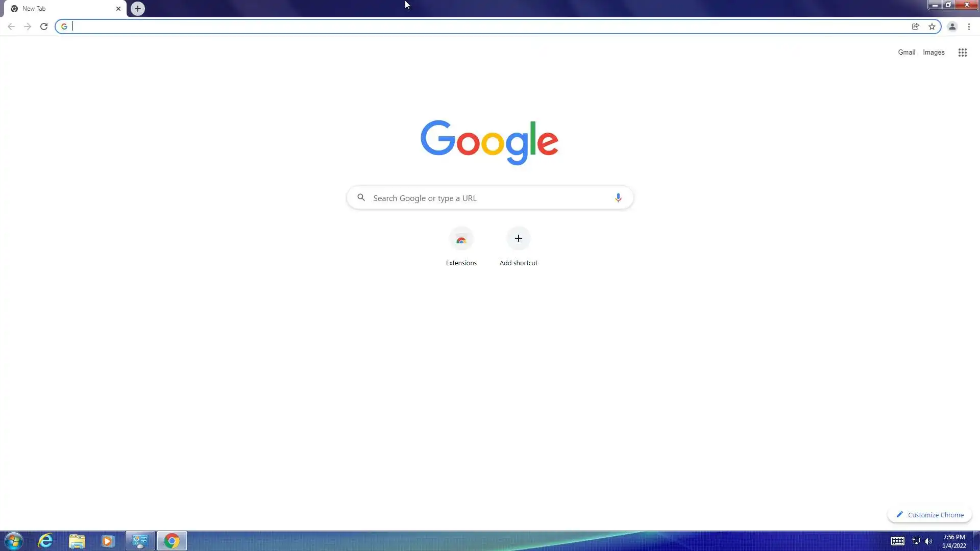
Task: Open the Extensions shortcut tile
Action: (461, 239)
